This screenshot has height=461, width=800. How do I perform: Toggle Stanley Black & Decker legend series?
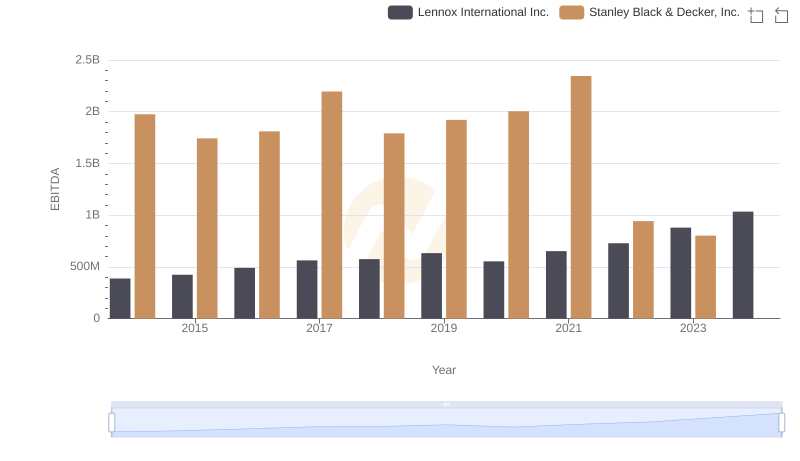pos(649,12)
